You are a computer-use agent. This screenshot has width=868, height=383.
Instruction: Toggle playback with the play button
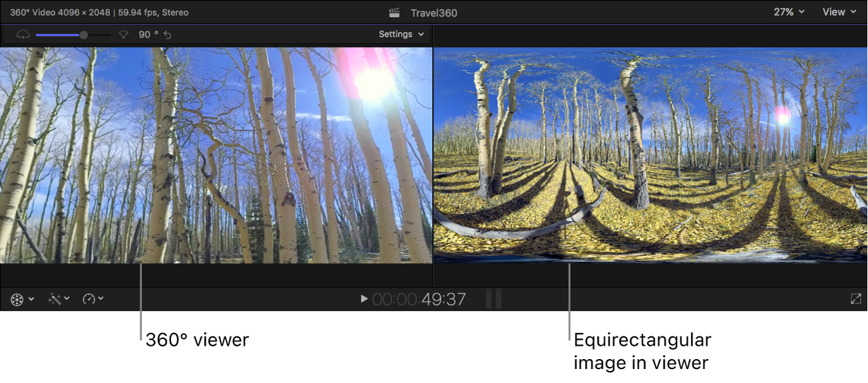(363, 299)
